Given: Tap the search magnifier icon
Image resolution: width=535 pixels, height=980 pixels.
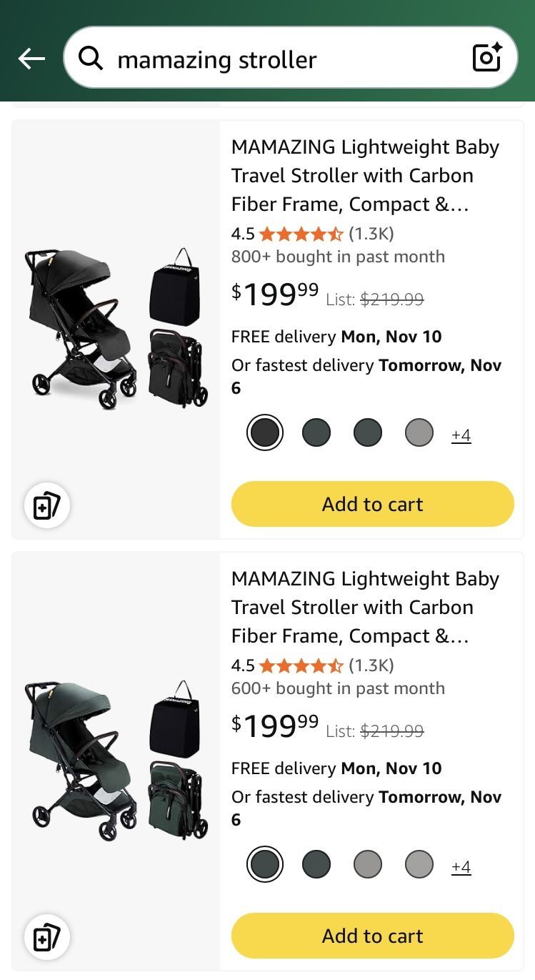Looking at the screenshot, I should pos(91,59).
